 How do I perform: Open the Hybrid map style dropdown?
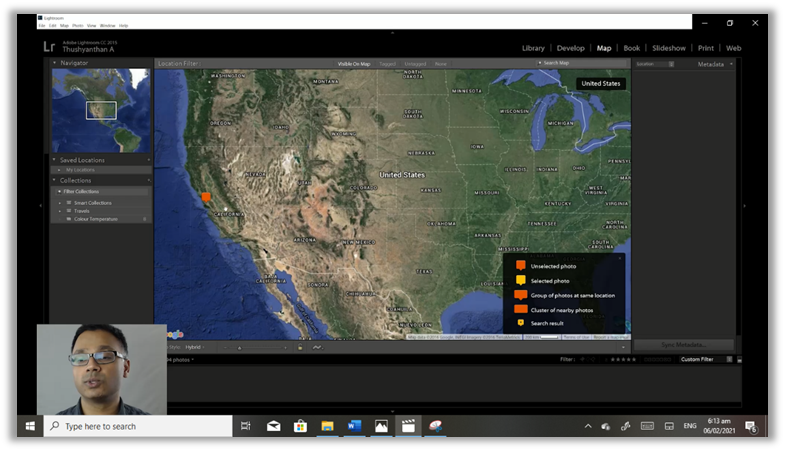click(x=196, y=347)
